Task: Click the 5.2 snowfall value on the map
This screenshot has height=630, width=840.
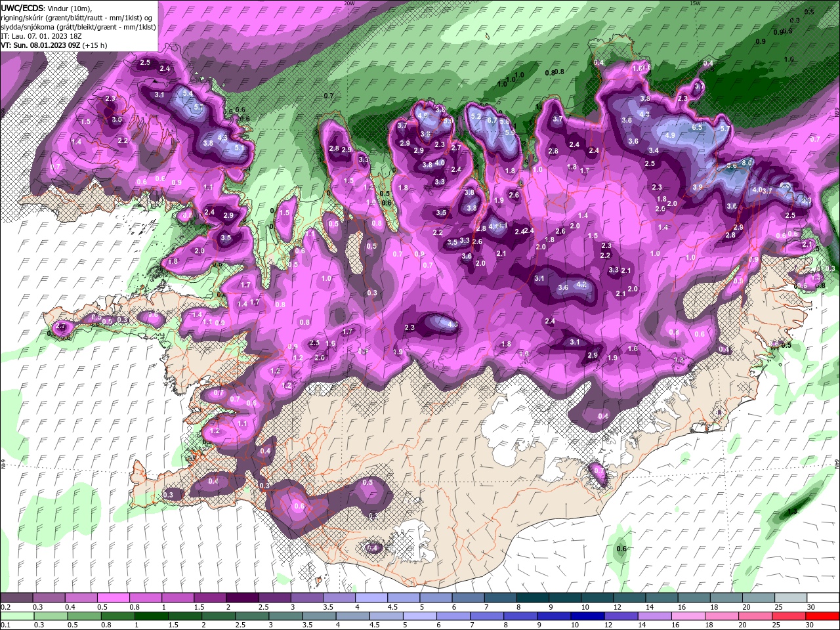Action: (x=476, y=116)
